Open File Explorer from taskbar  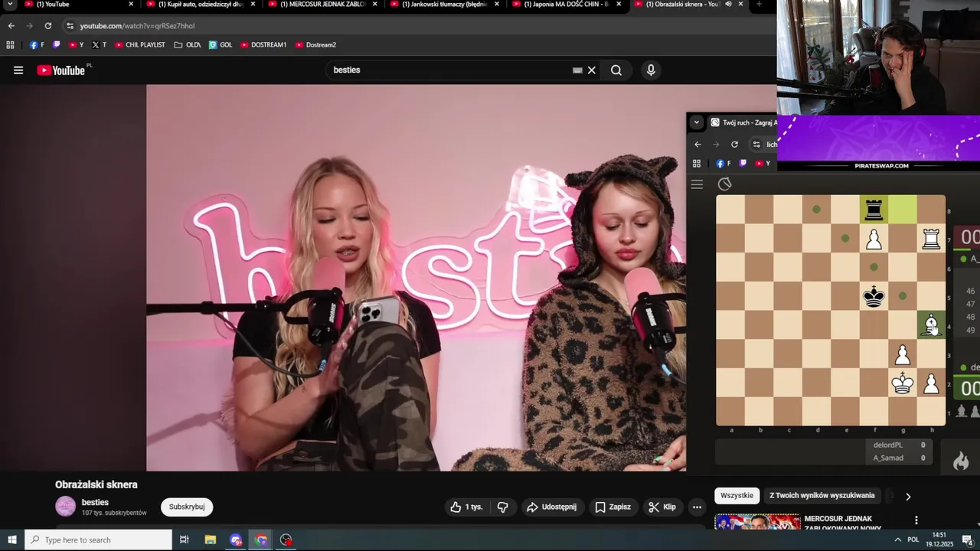[211, 540]
